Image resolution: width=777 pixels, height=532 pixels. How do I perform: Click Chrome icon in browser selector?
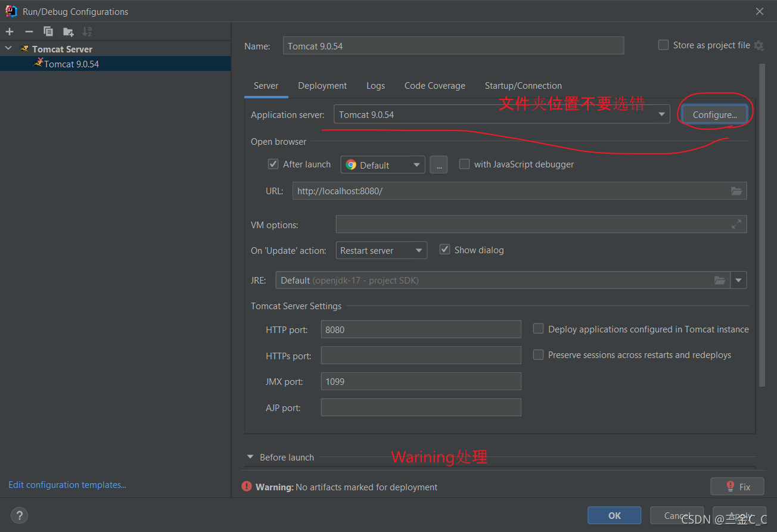350,165
